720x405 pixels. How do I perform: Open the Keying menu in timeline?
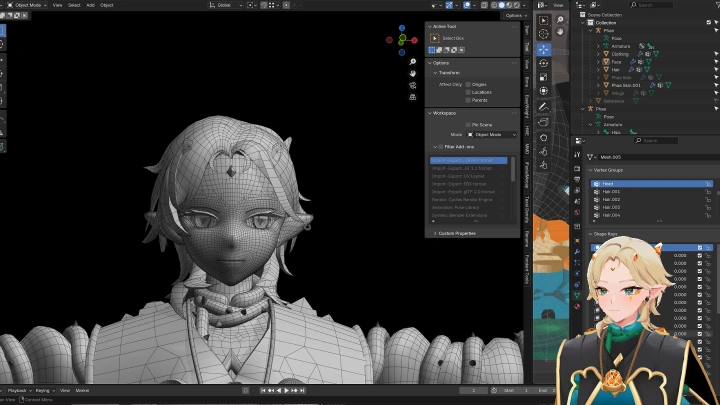(45, 390)
